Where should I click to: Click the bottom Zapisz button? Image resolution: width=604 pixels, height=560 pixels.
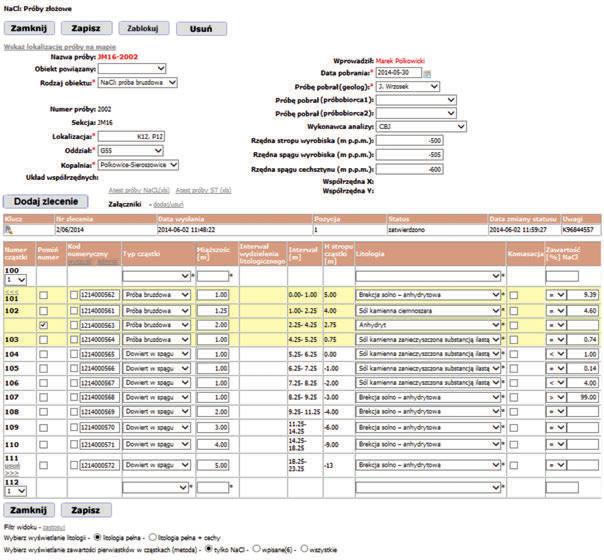[x=86, y=510]
